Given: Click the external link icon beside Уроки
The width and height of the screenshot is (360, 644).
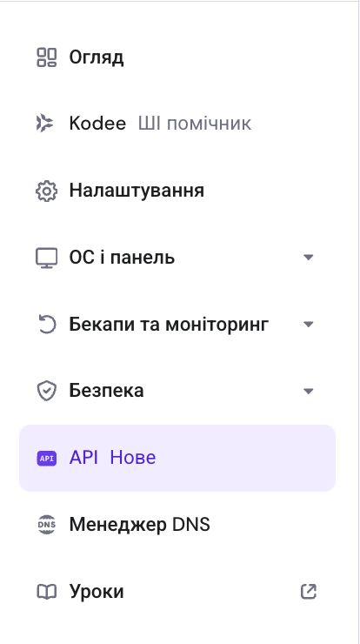Looking at the screenshot, I should (309, 592).
